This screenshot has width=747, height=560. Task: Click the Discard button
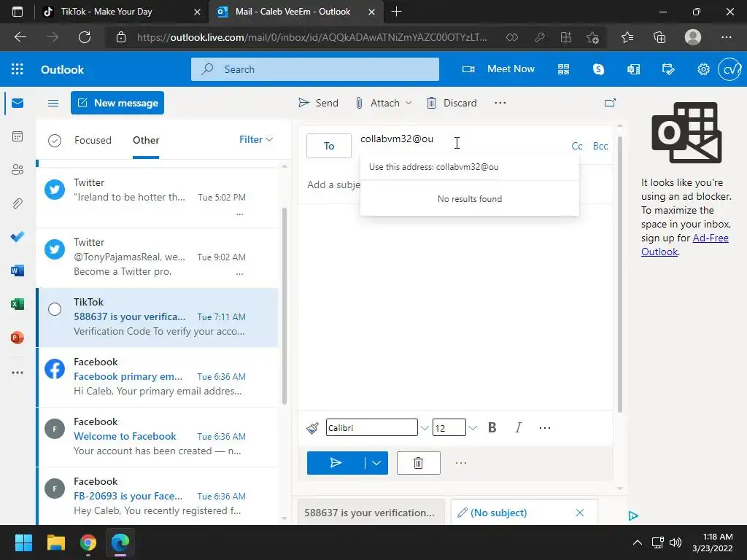(x=452, y=103)
